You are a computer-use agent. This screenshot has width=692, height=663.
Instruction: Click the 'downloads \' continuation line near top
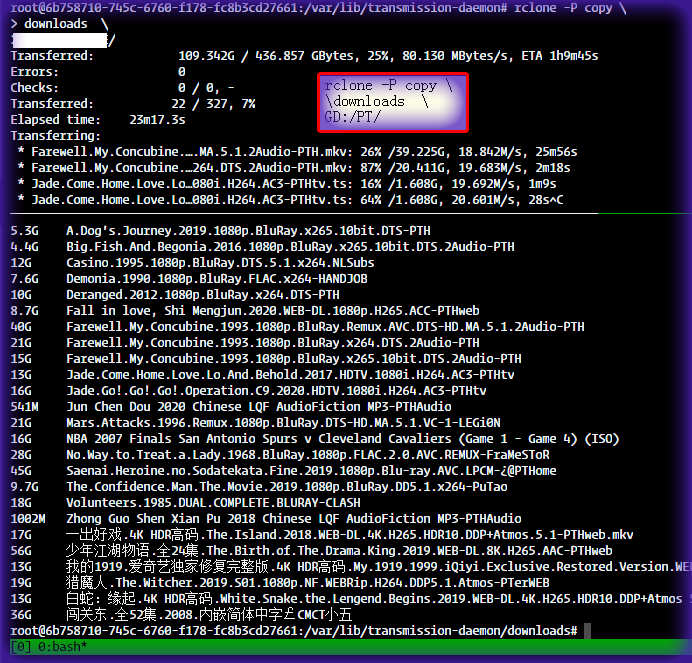click(x=59, y=23)
